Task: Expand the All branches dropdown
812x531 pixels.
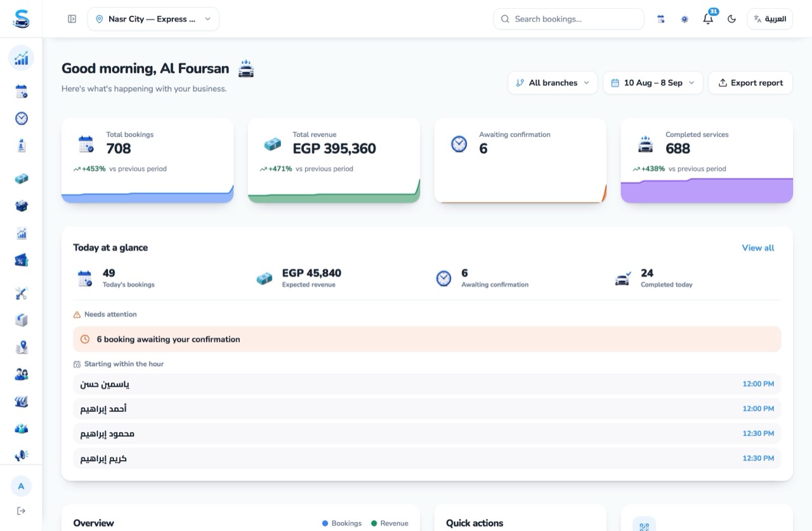Action: [x=553, y=82]
